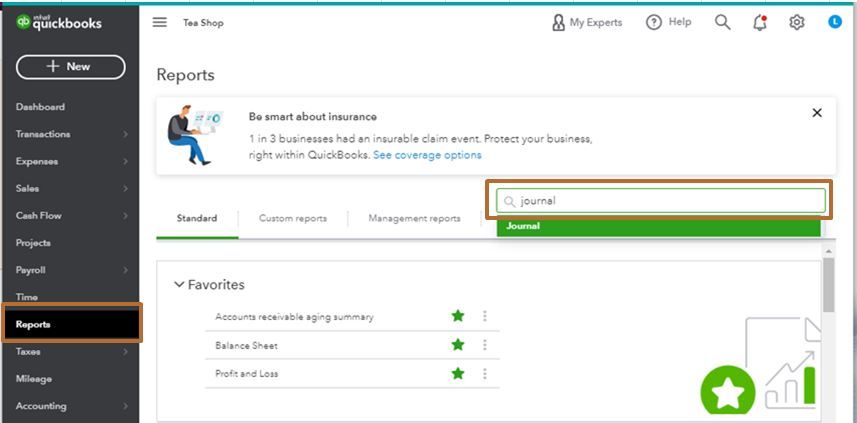Click the top-bar search magnifier icon
Screen dimensions: 857x423
point(723,22)
